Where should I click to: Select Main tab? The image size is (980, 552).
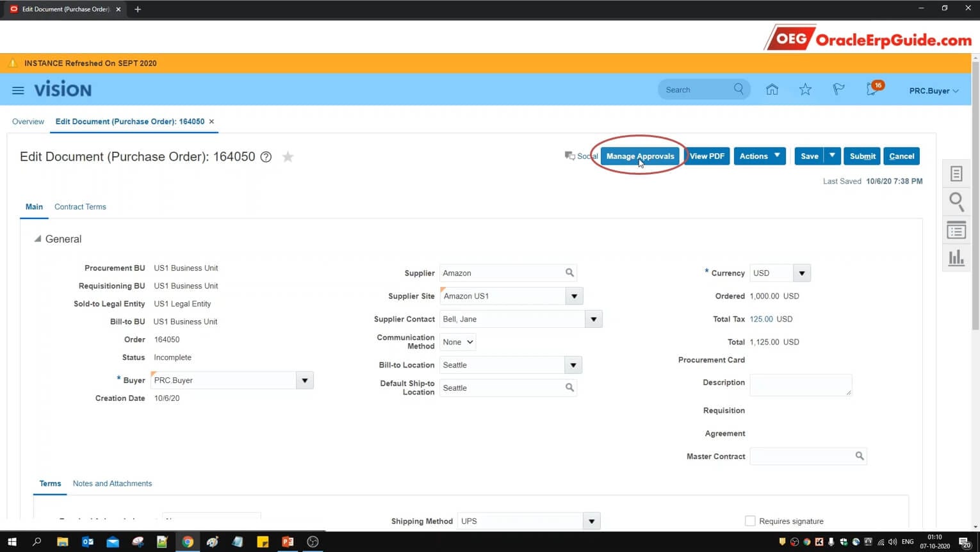tap(34, 207)
